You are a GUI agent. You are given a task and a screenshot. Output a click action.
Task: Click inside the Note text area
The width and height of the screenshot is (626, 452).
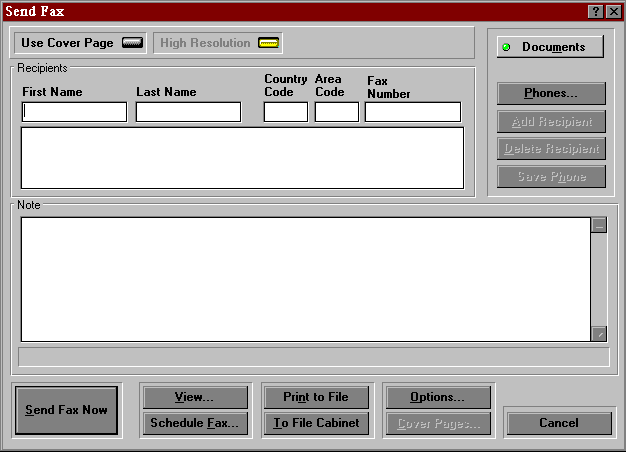click(305, 279)
